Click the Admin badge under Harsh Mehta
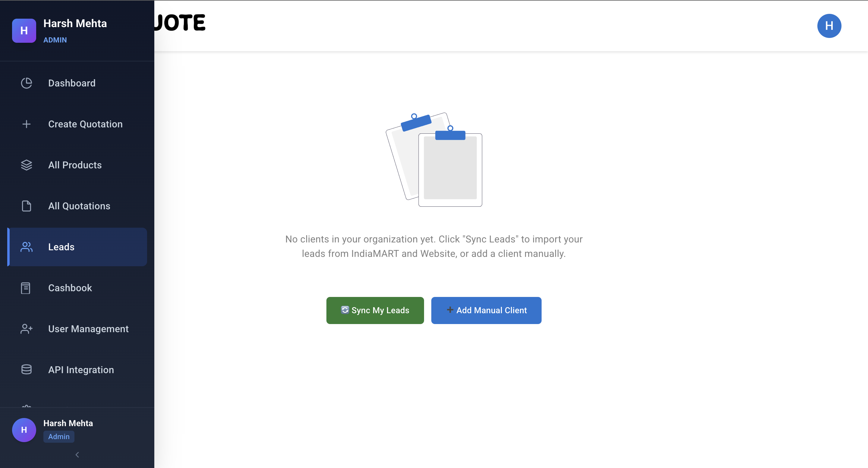Image resolution: width=868 pixels, height=468 pixels. pyautogui.click(x=59, y=436)
